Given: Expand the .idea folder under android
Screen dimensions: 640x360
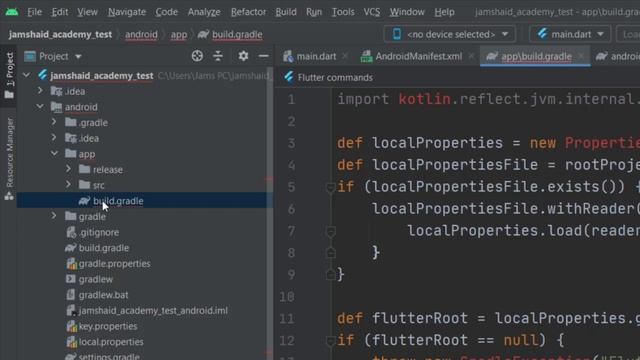Looking at the screenshot, I should click(54, 138).
